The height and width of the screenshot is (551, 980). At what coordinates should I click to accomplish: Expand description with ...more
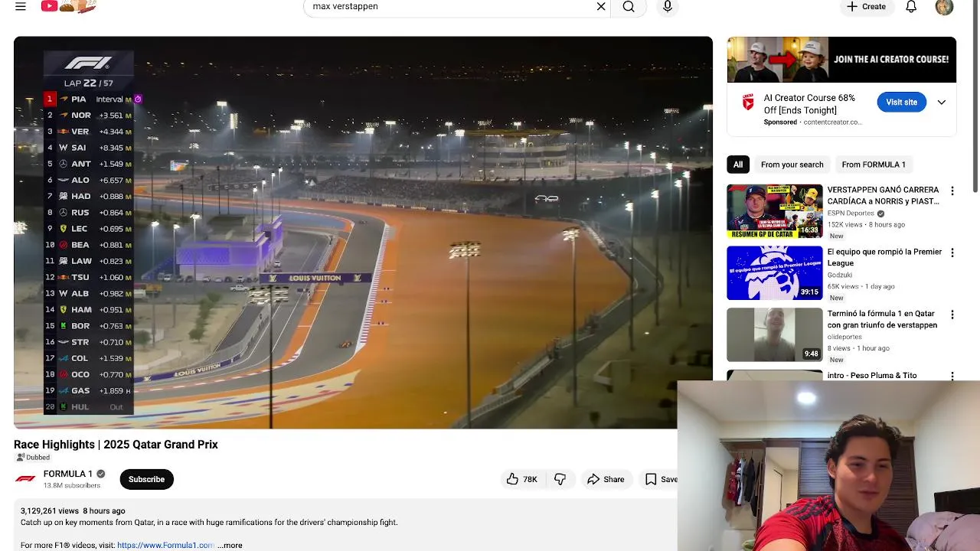(x=230, y=545)
